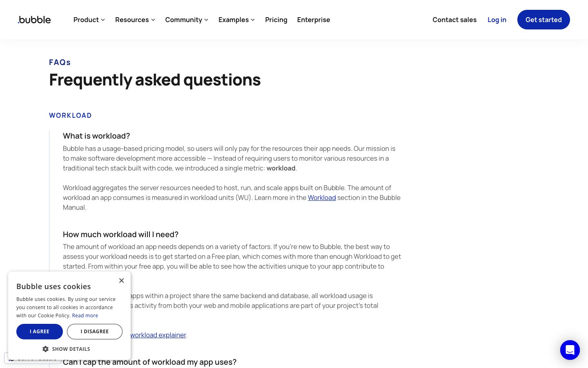Click the What is workload? question heading

pyautogui.click(x=96, y=136)
